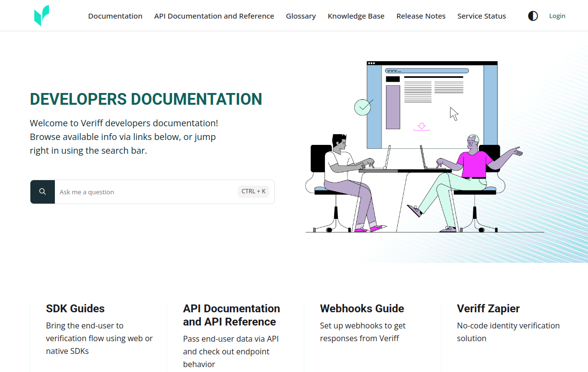Click 'Welcome to Veriff developers documentation!' text

124,123
